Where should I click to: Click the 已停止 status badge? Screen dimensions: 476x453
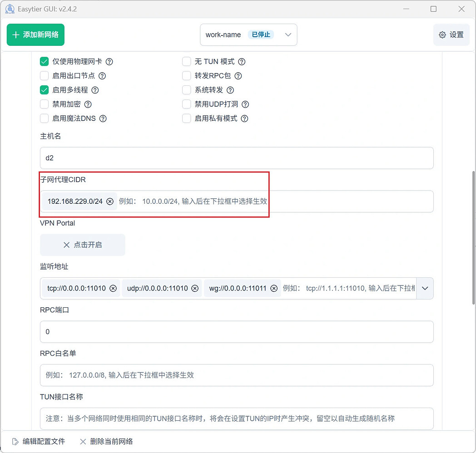[261, 34]
